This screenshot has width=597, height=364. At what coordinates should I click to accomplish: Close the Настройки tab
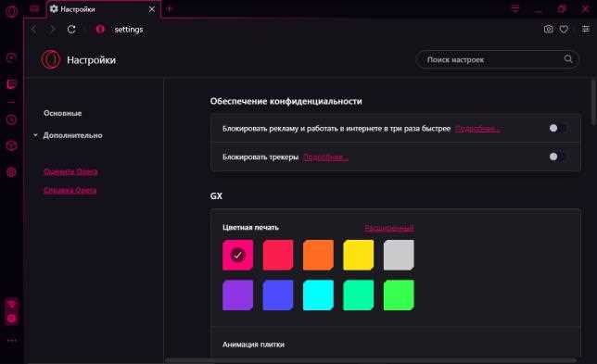tap(152, 9)
